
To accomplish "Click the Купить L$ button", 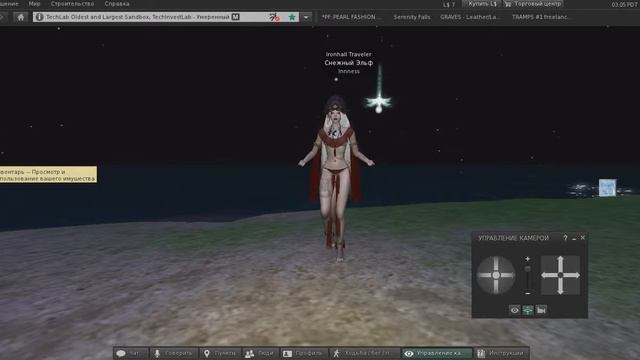I will (482, 4).
